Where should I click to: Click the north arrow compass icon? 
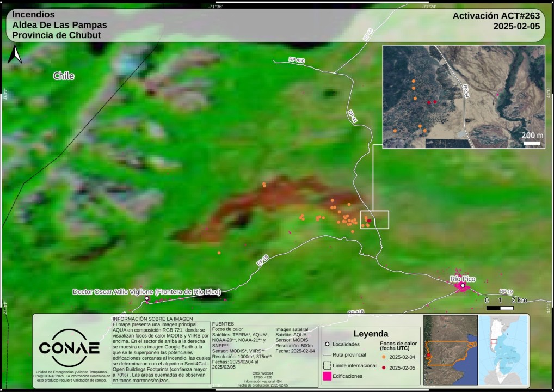(16, 54)
